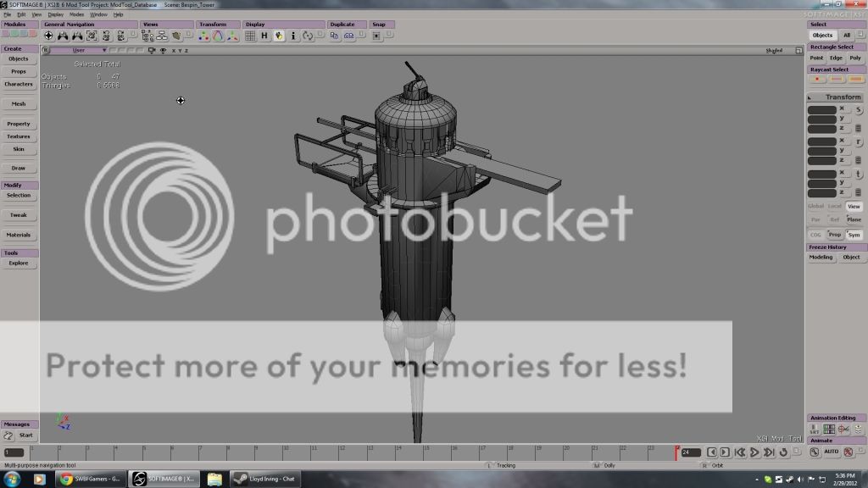Click the Duplicate single icon
The image size is (868, 488).
click(x=334, y=36)
